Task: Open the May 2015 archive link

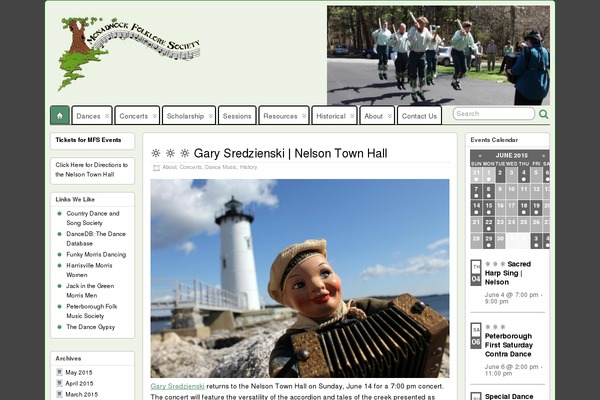Action: tap(79, 372)
